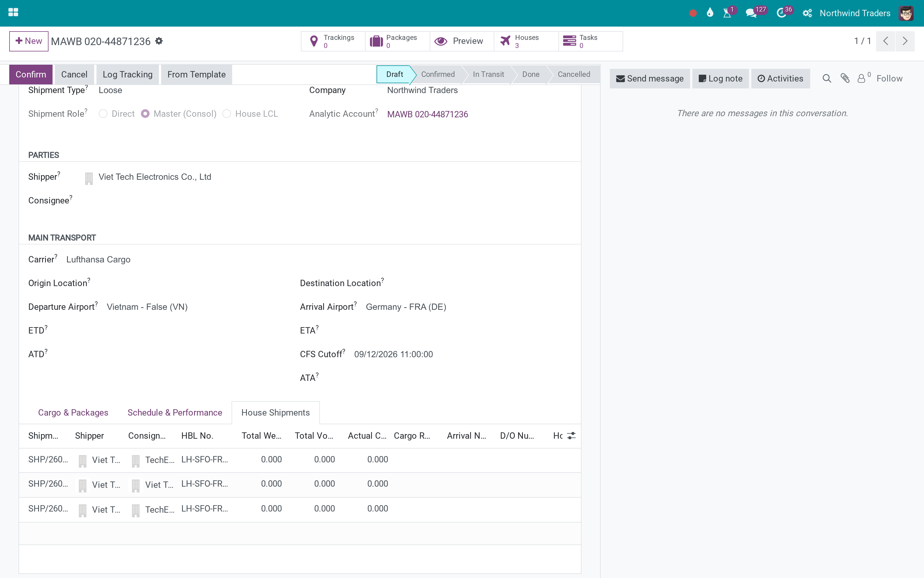Select Master (Consol) shipment role radio
Screen dimensions: 924x578
(145, 114)
